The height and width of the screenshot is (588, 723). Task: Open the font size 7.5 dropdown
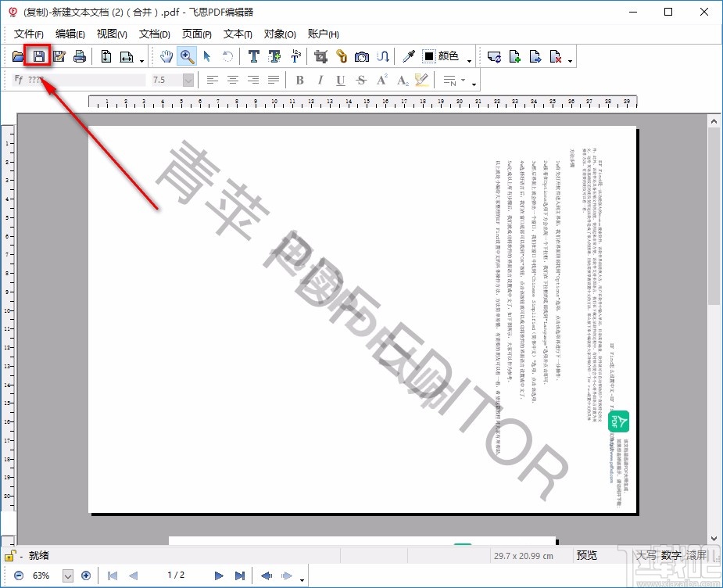(188, 81)
